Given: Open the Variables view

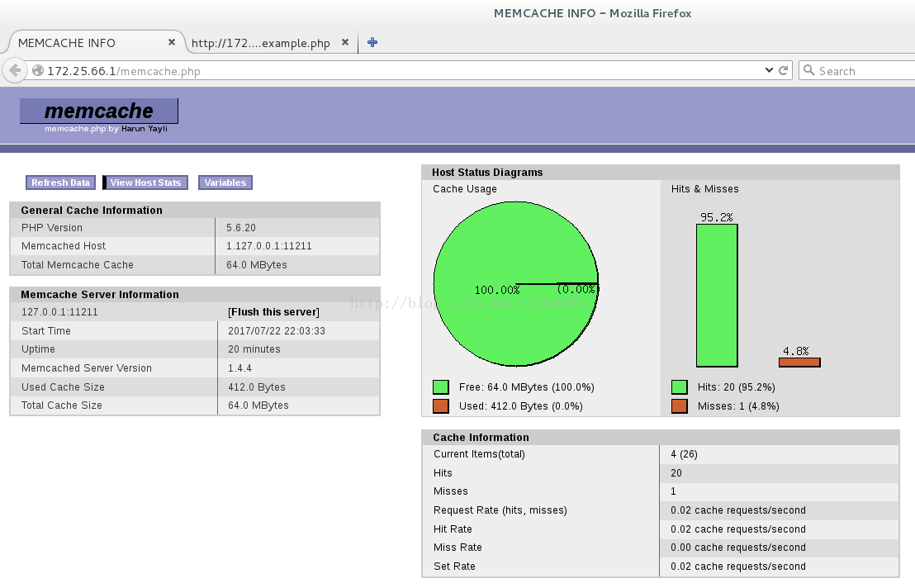Looking at the screenshot, I should (x=225, y=183).
